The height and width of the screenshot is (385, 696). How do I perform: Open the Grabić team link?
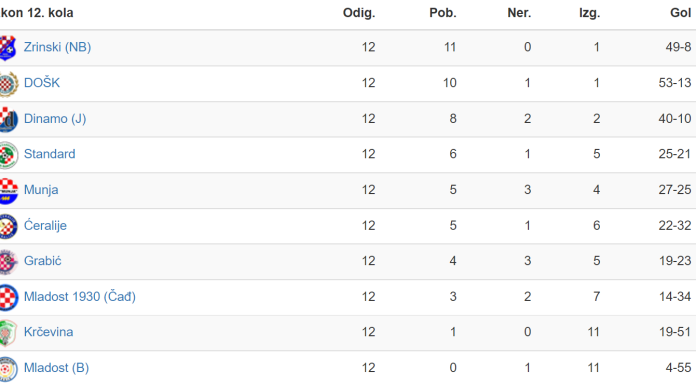[43, 261]
